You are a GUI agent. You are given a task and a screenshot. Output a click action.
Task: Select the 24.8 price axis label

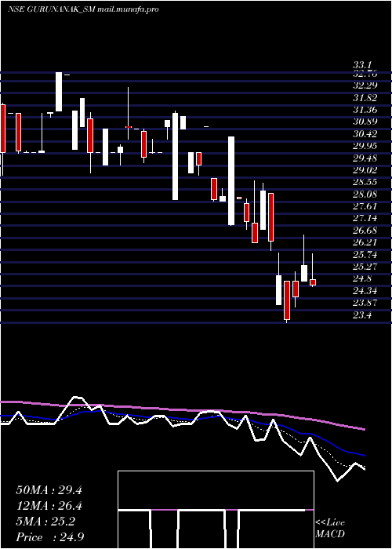pyautogui.click(x=364, y=279)
